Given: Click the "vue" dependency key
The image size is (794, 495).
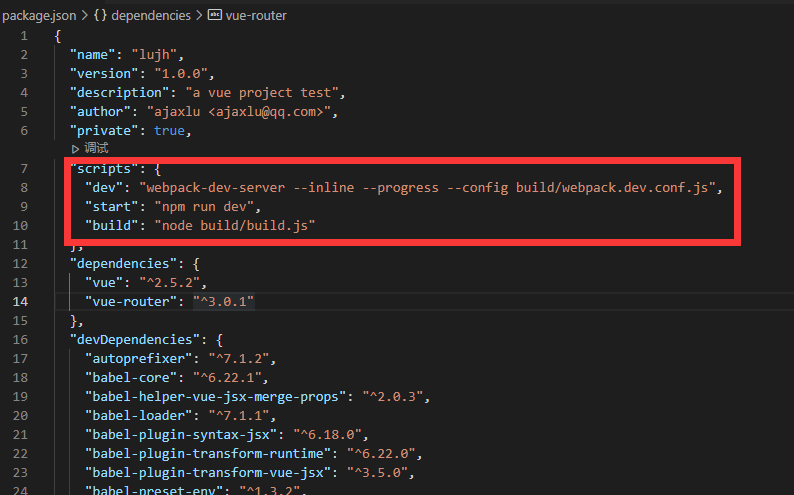Looking at the screenshot, I should click(104, 282).
